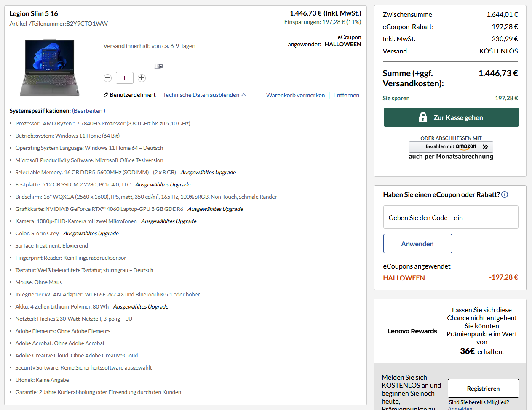Select the Akku 4 Zellen 80 Wh line
Viewport: 532px width, 410px height.
point(92,306)
